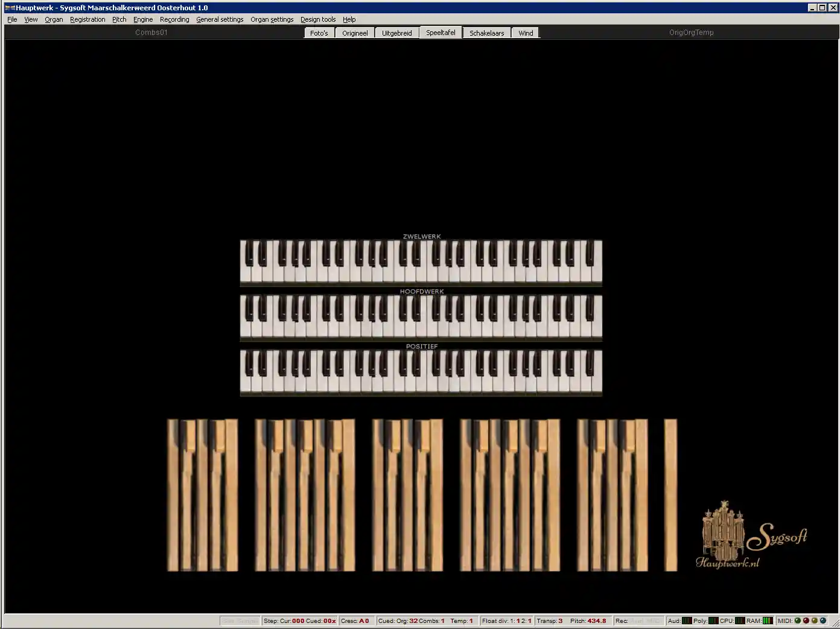Open the Organ settings menu
Image resolution: width=840 pixels, height=629 pixels.
pyautogui.click(x=272, y=19)
